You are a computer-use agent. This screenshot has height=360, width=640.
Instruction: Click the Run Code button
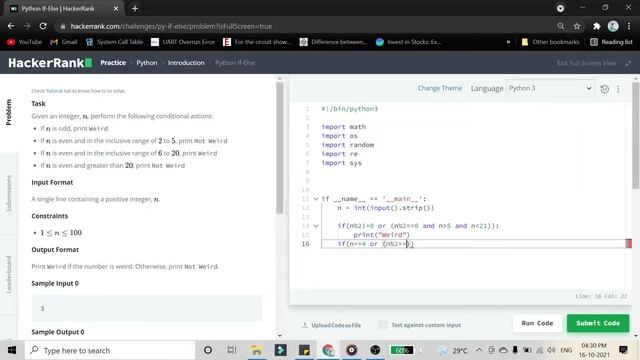[x=537, y=323]
